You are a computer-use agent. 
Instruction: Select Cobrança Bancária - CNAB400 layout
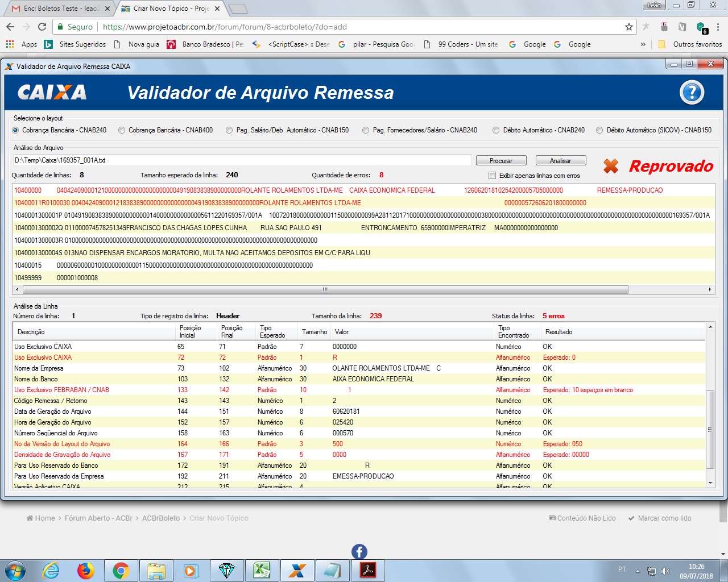(x=166, y=130)
